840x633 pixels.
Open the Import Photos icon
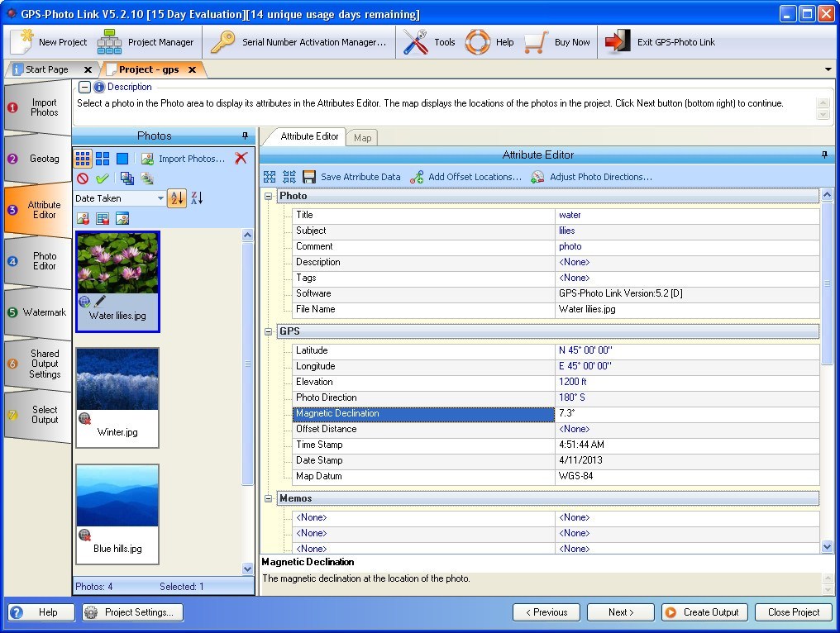click(x=147, y=157)
